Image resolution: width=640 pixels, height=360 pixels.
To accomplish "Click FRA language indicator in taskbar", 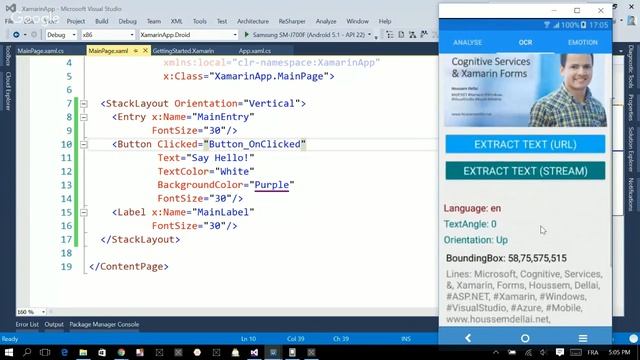I will (593, 352).
